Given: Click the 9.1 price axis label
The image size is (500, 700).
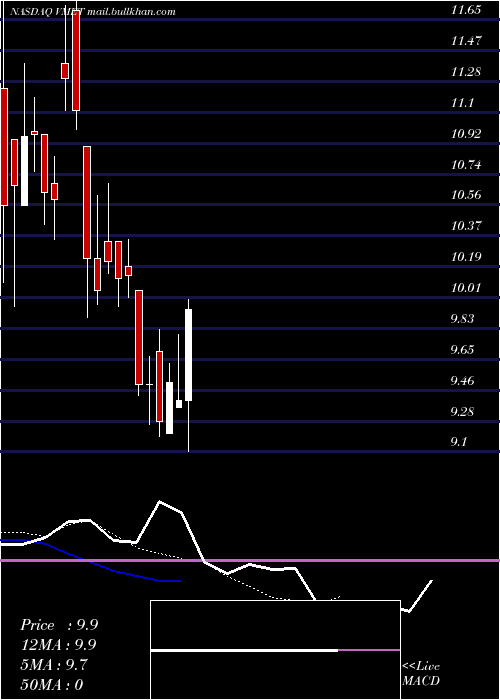Looking at the screenshot, I should [x=459, y=442].
